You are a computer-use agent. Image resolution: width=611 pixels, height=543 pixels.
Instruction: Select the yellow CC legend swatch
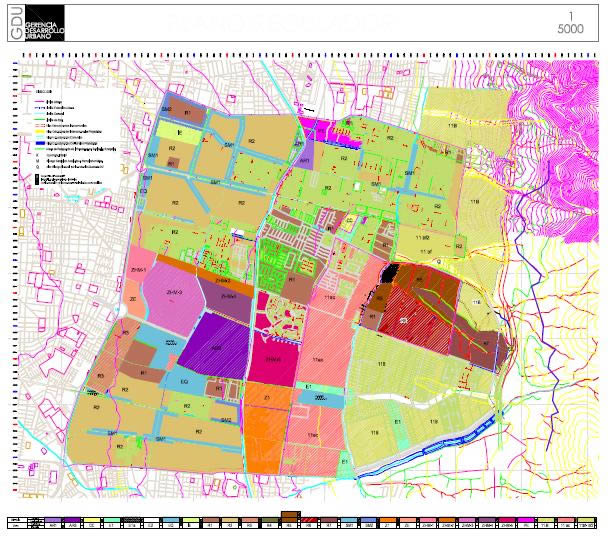92,520
